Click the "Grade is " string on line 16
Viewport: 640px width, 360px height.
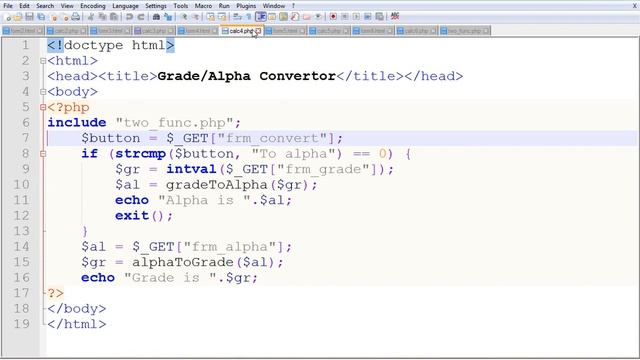pos(170,278)
